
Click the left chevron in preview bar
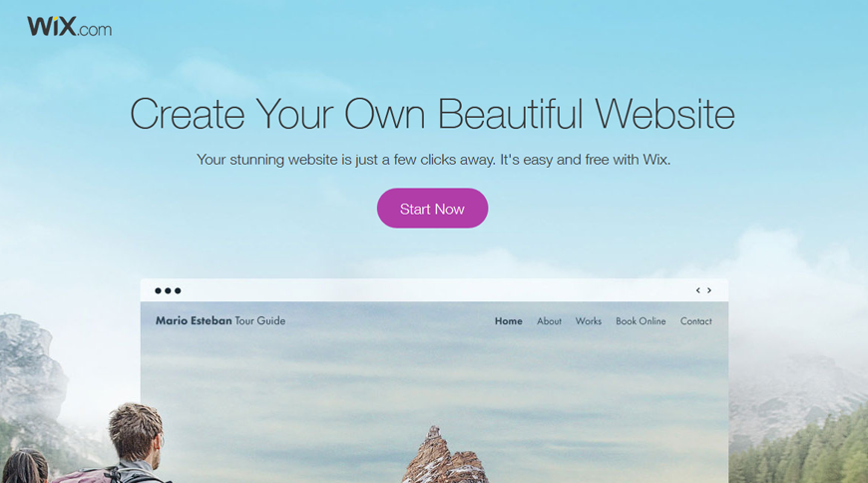point(698,290)
